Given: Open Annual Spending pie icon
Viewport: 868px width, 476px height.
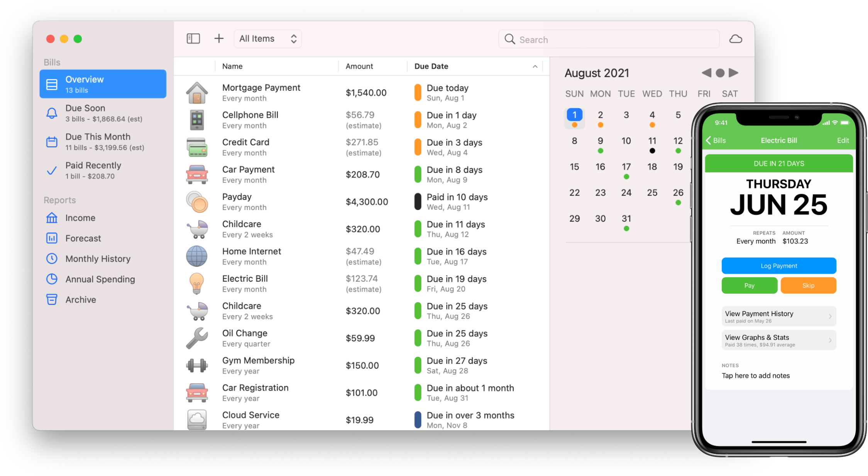Looking at the screenshot, I should tap(52, 279).
